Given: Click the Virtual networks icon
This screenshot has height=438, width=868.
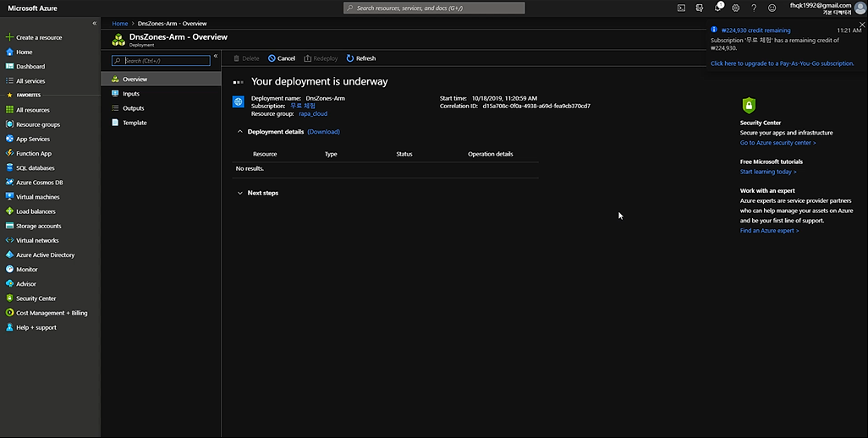Looking at the screenshot, I should coord(9,241).
